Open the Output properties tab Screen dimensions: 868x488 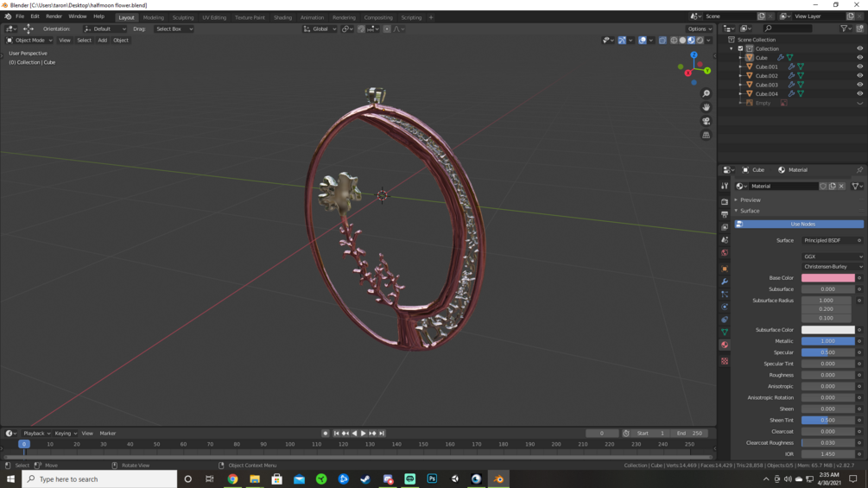tap(725, 215)
